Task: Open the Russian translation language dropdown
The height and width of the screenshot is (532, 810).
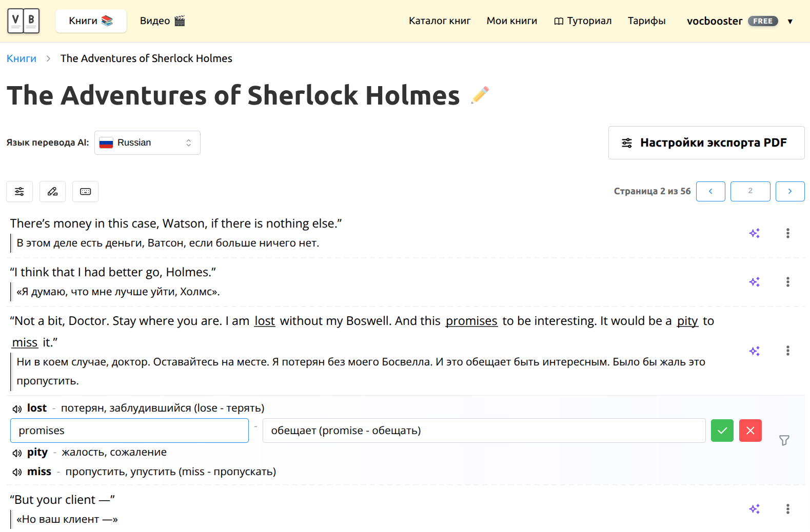Action: pos(147,142)
